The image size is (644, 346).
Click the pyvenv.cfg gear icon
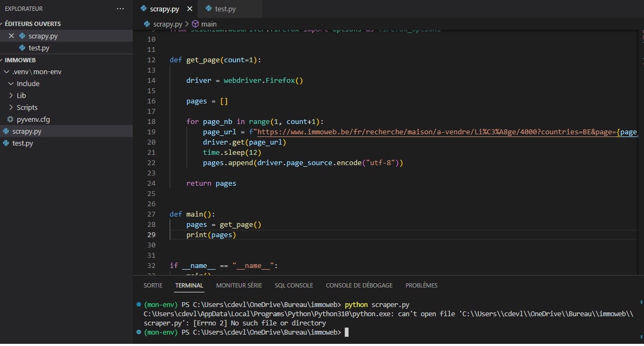10,120
